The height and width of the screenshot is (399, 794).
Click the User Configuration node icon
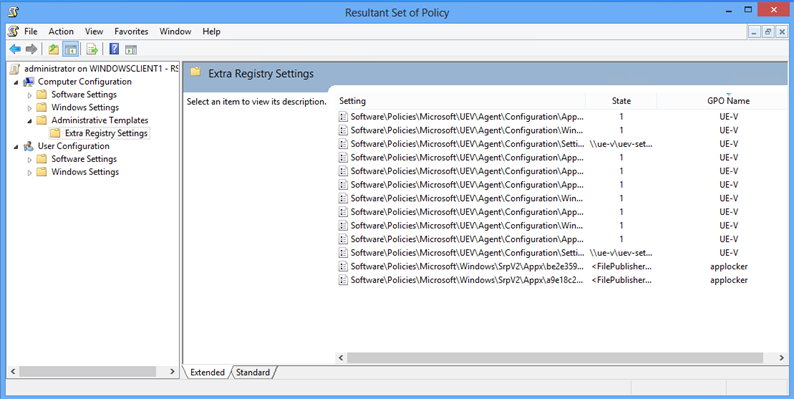point(29,146)
